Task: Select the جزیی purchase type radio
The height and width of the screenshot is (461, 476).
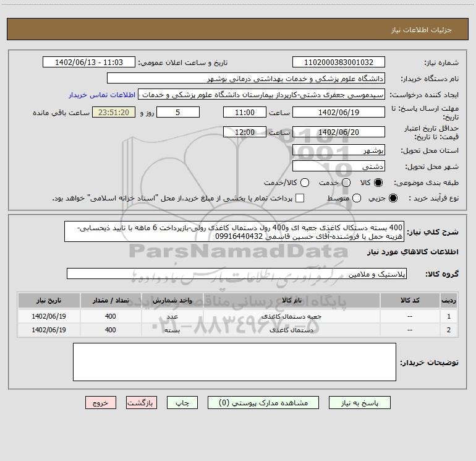Action: pos(393,198)
